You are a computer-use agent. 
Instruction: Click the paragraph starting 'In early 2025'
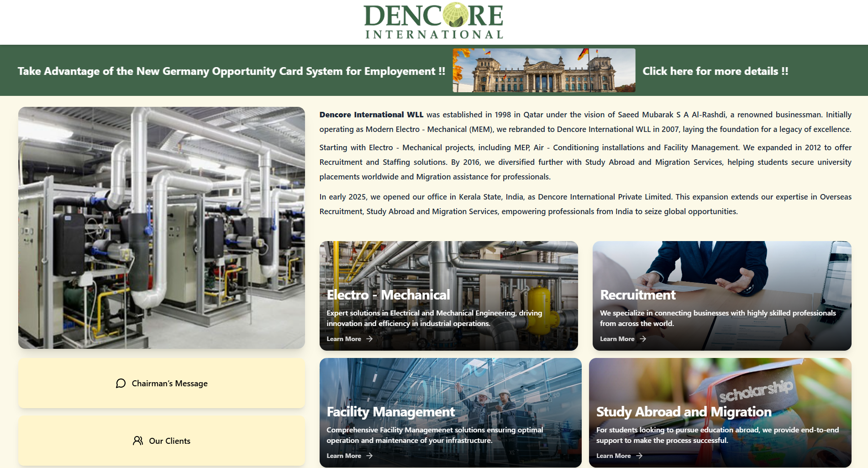tap(585, 204)
